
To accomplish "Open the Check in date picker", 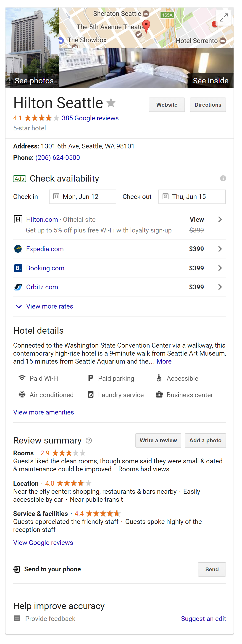I will 82,197.
